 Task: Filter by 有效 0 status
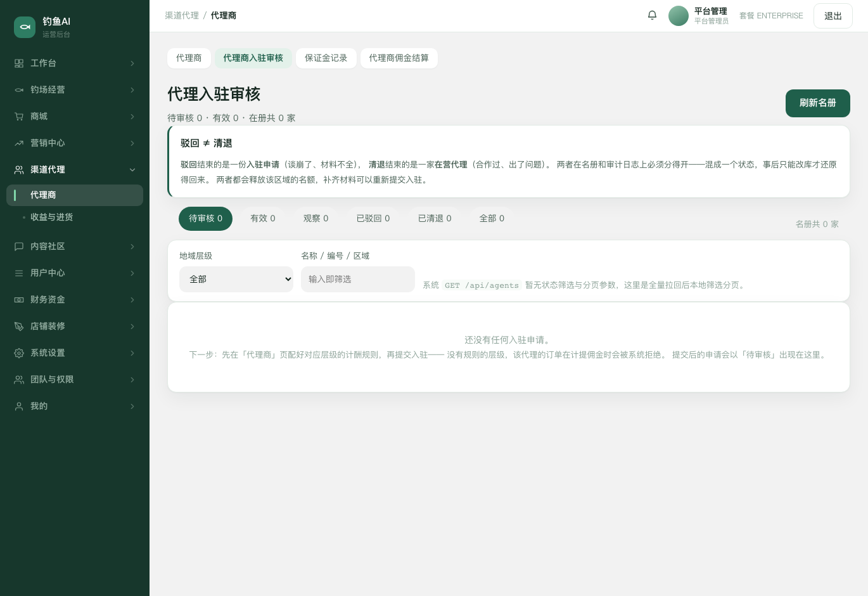tap(263, 219)
